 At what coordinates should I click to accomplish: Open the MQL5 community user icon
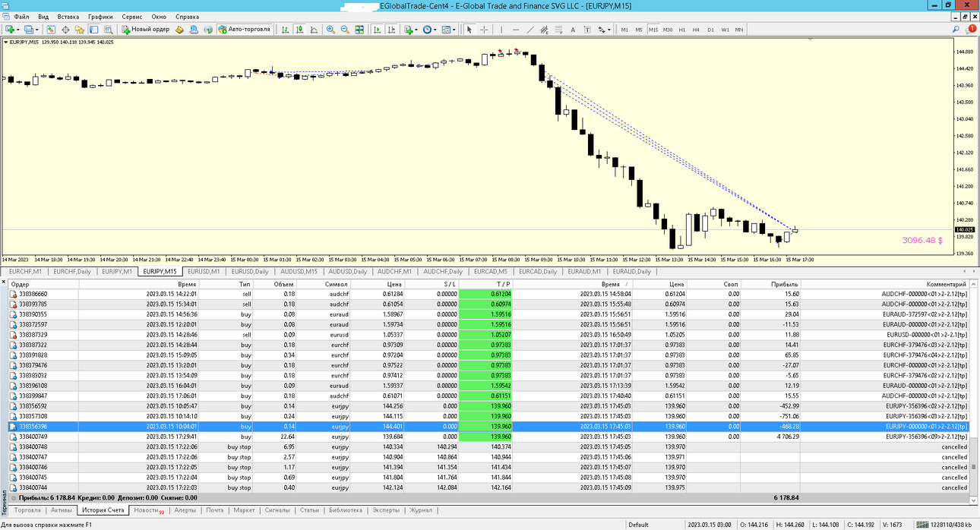click(x=194, y=30)
